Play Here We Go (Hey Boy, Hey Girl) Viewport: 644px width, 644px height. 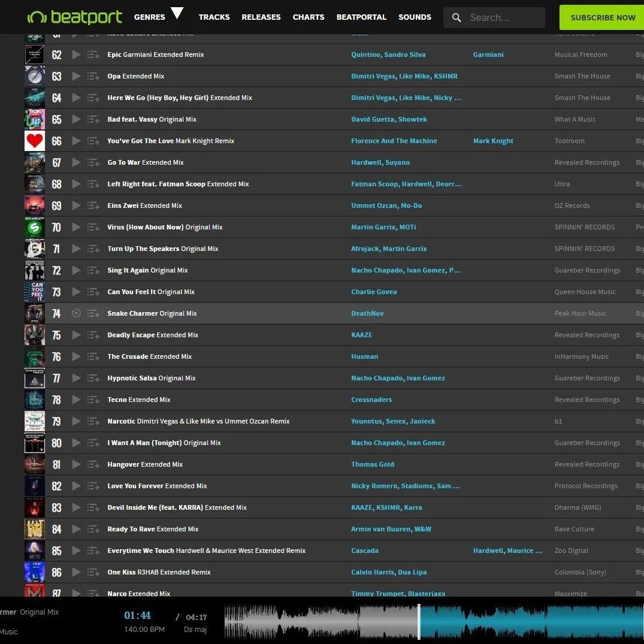[76, 97]
